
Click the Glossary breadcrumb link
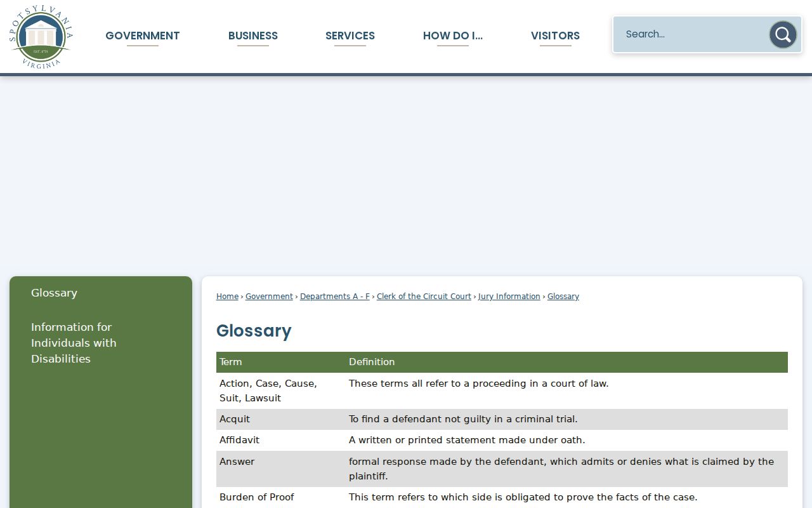click(x=563, y=297)
